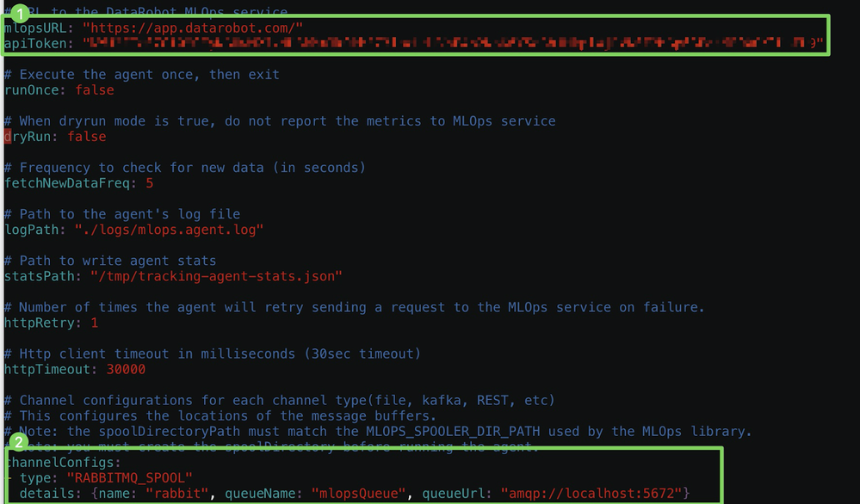Click the RABBITMQ_SPOOL type value
The width and height of the screenshot is (860, 504).
coord(129,477)
